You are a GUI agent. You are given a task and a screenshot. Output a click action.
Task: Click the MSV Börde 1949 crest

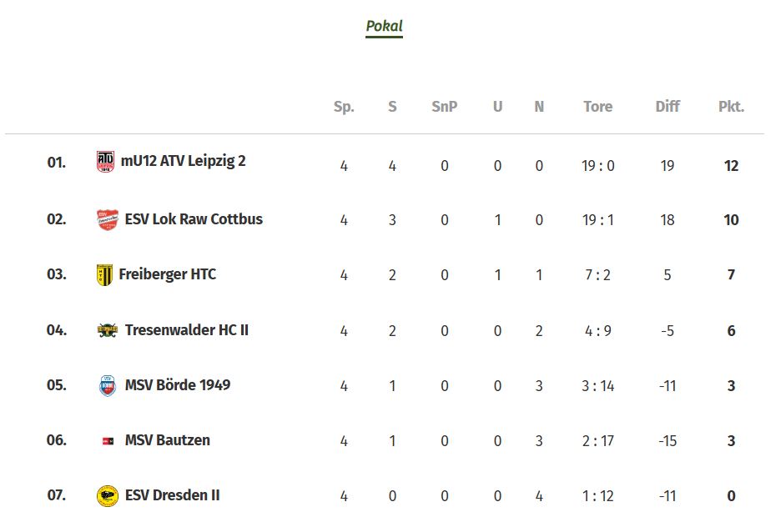point(108,386)
